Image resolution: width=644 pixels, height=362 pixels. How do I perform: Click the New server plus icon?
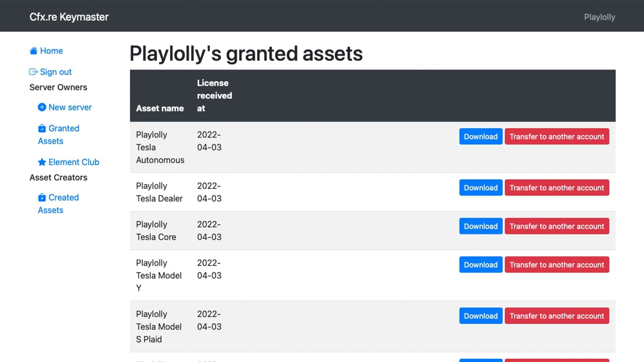[42, 107]
